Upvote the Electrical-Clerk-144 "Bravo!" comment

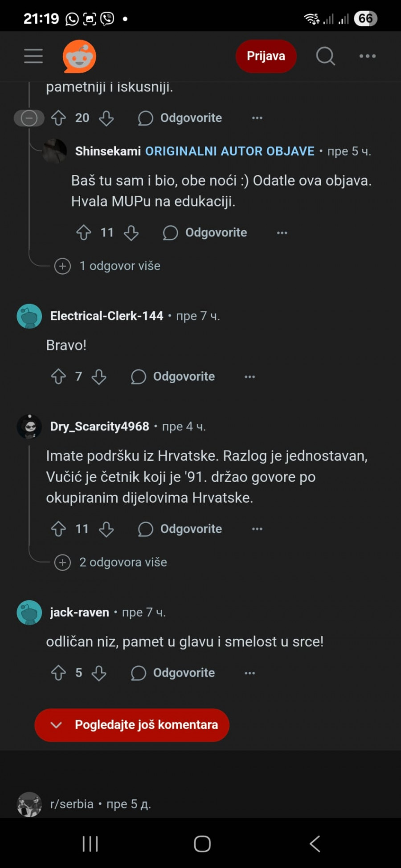coord(58,377)
